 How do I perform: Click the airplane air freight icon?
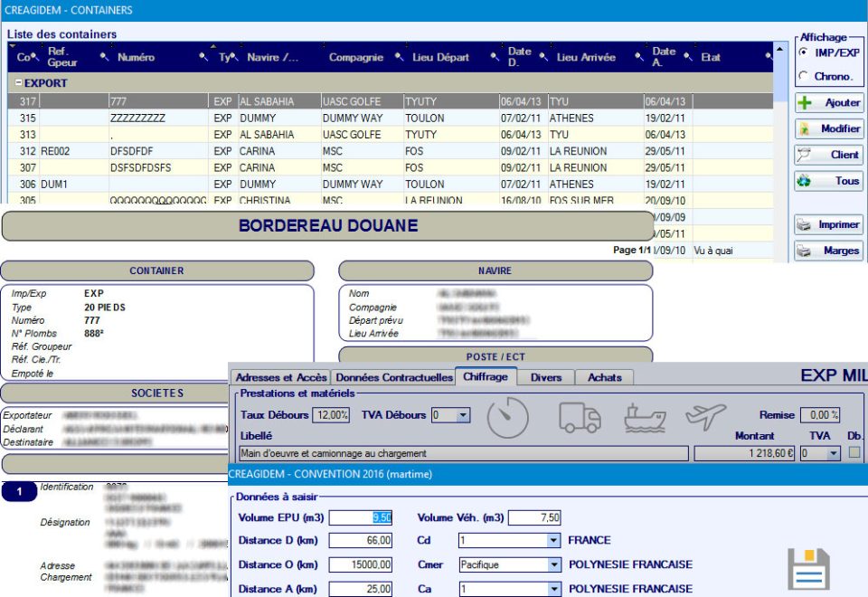pos(706,417)
